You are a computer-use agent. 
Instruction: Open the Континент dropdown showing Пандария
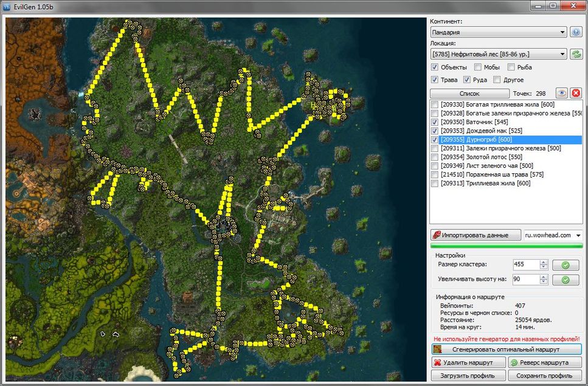pos(498,32)
